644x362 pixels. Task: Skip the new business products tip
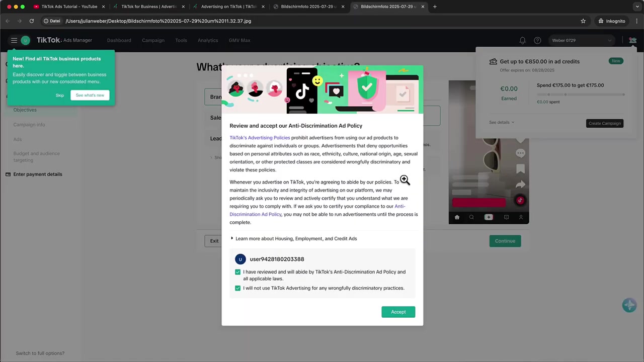60,95
